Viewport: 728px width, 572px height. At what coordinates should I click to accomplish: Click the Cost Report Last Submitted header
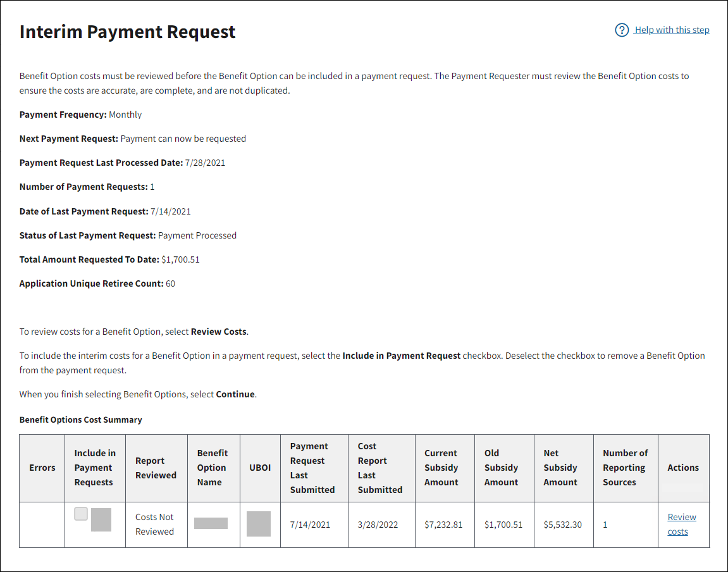click(x=379, y=468)
